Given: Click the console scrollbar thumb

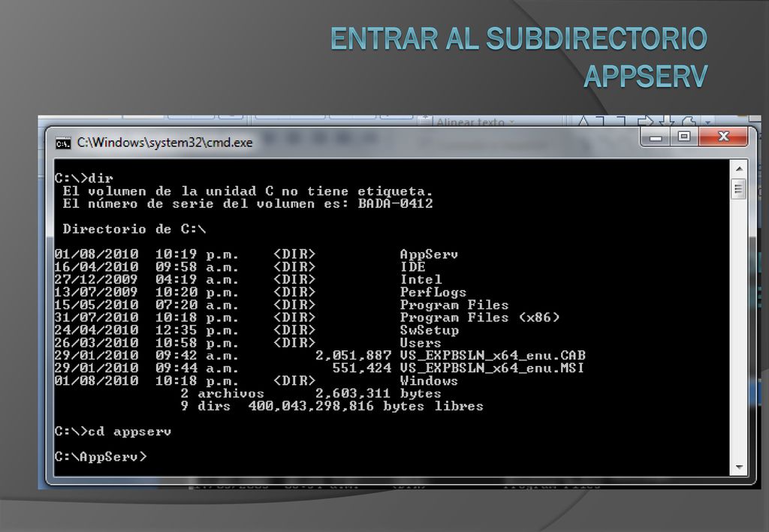Looking at the screenshot, I should click(739, 190).
